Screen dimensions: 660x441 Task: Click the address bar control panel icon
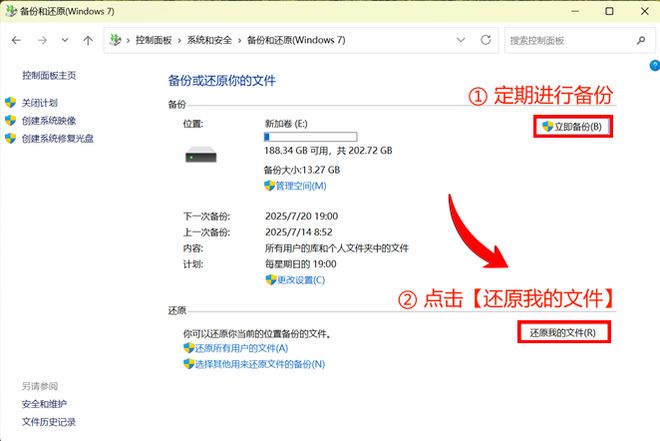(x=115, y=40)
